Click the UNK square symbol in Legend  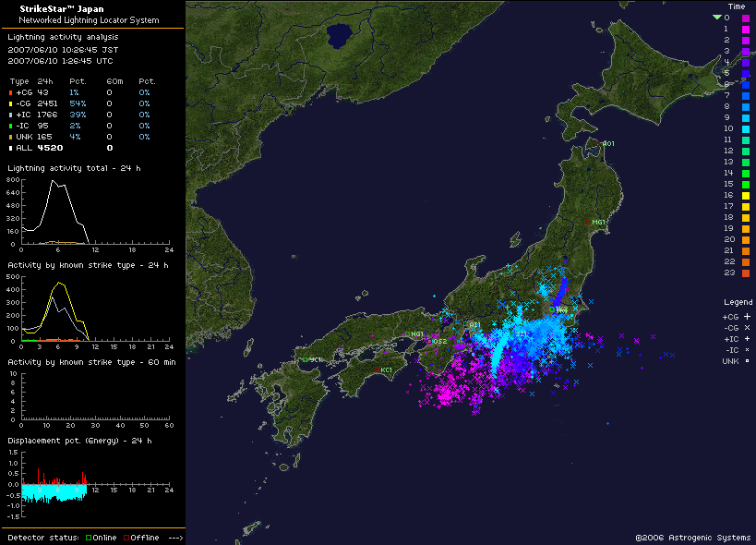coord(747,361)
